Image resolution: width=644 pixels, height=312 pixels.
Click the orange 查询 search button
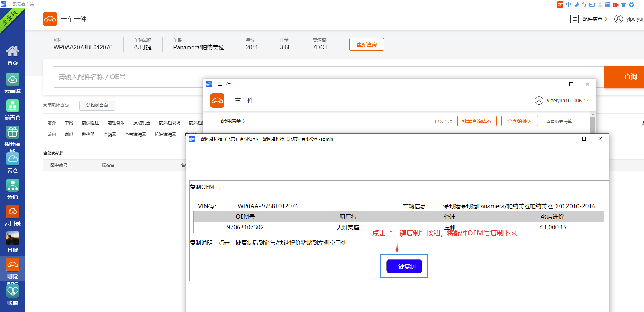click(624, 77)
